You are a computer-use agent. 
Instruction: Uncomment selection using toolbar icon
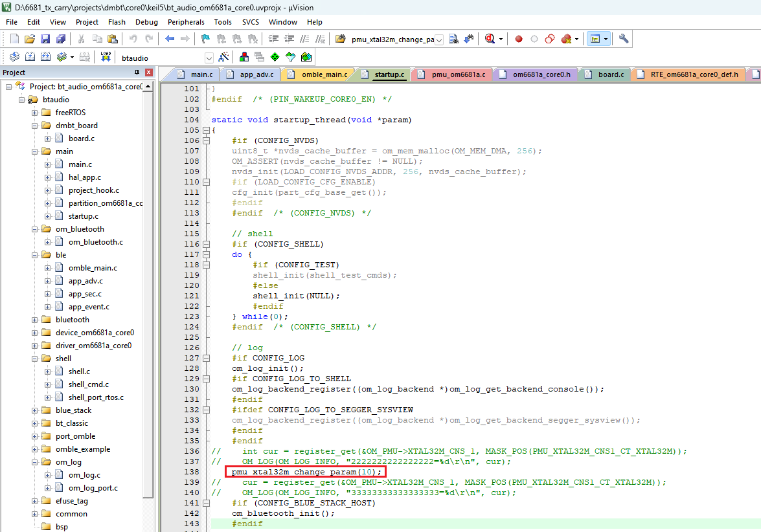pos(321,39)
